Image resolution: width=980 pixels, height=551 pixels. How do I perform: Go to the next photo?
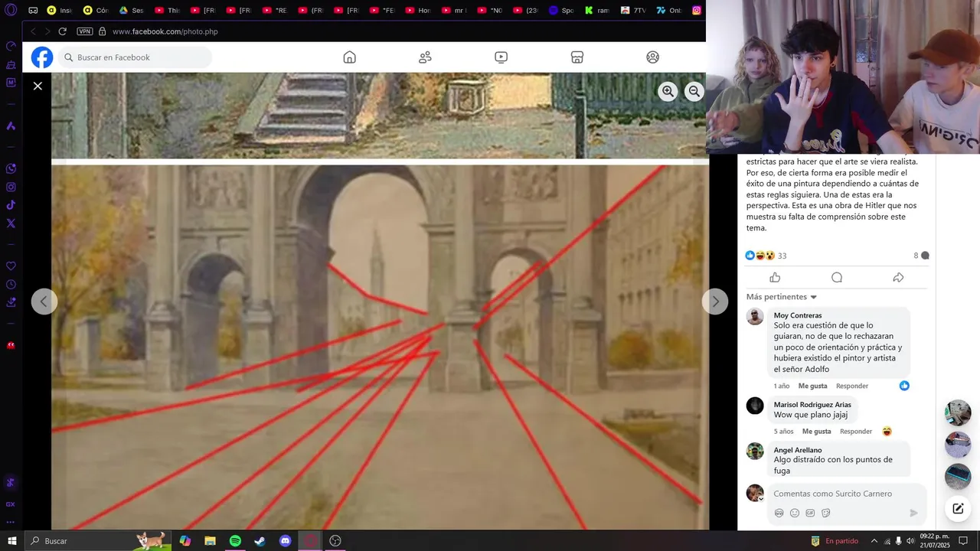coord(714,302)
